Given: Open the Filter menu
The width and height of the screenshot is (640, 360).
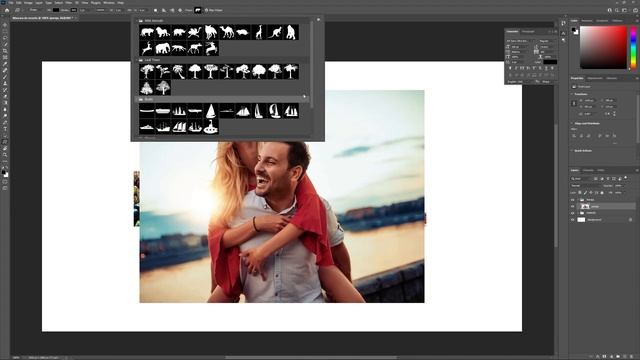Looking at the screenshot, I should click(69, 3).
